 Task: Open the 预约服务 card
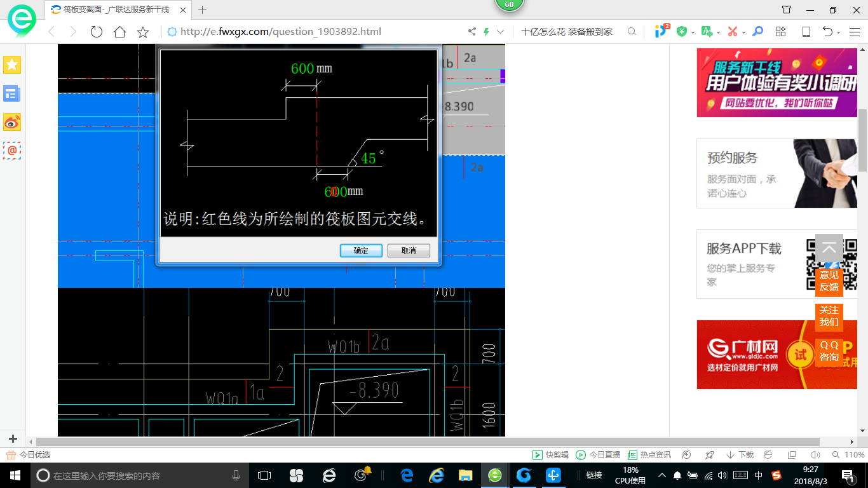pyautogui.click(x=777, y=173)
